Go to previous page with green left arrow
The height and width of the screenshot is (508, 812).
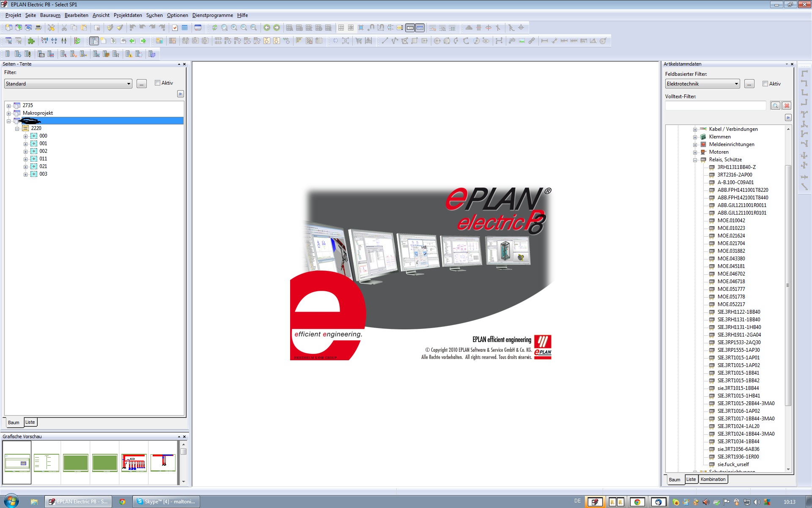pos(133,41)
